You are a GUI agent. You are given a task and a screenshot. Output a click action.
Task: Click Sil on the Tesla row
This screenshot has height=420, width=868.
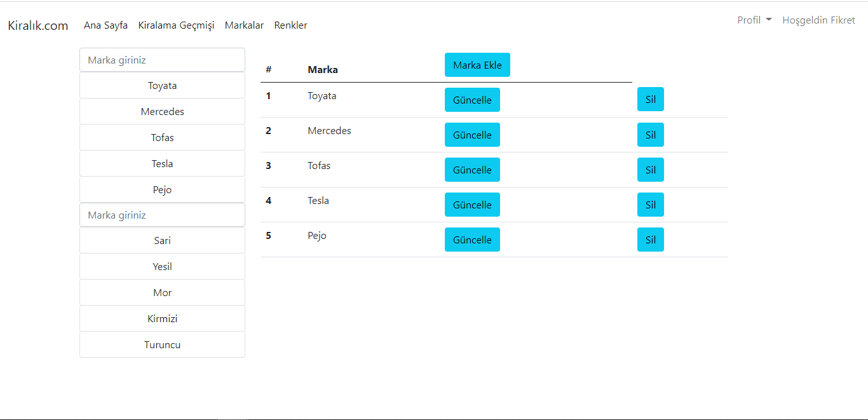coord(650,205)
